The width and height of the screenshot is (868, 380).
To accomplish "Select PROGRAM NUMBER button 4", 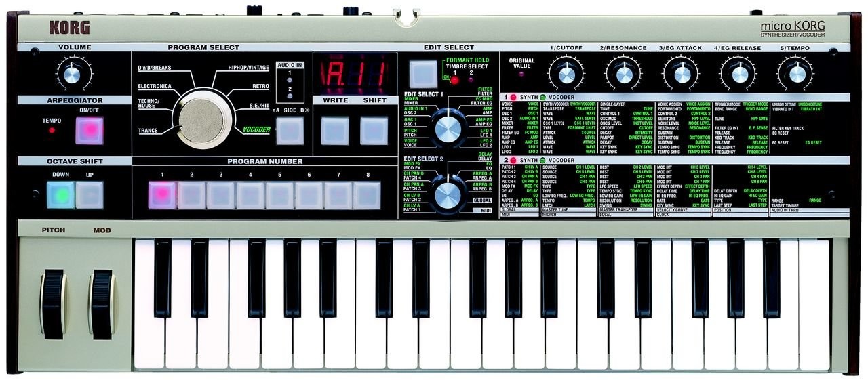I will [250, 195].
